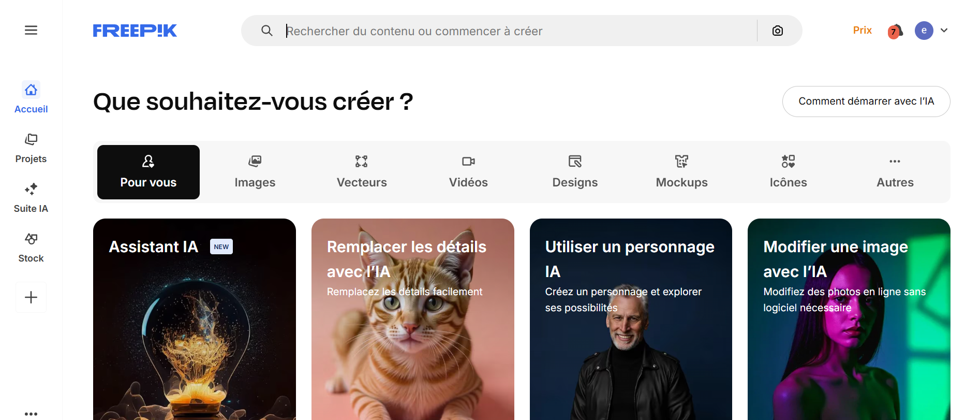Select the Vidéos tab
980x420 pixels.
pyautogui.click(x=468, y=172)
